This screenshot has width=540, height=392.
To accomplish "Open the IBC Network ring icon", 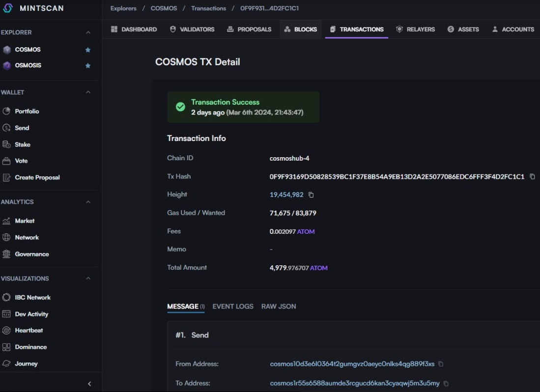I will 6,297.
